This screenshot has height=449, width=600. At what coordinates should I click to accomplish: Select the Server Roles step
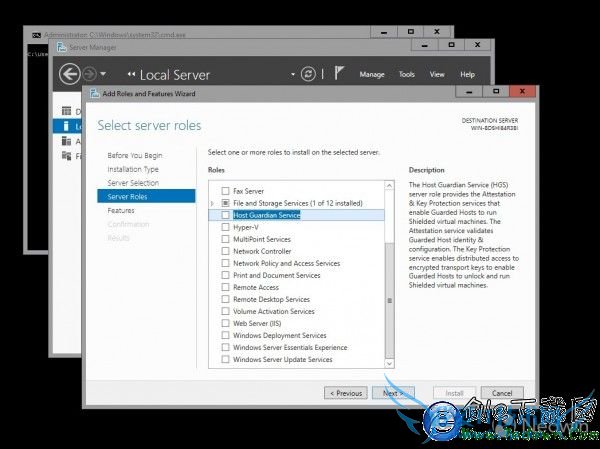tap(146, 196)
